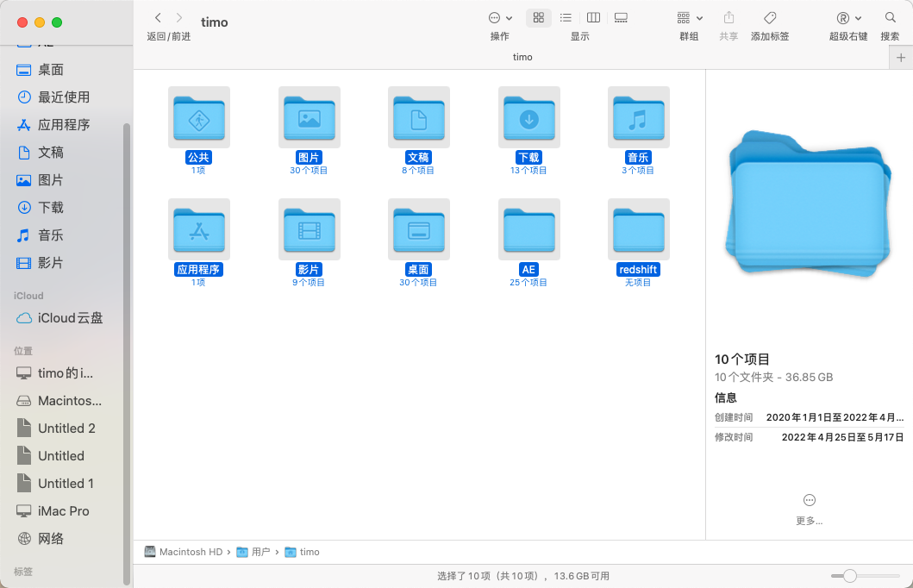913x588 pixels.
Task: Open the 群组 grouping dropdown
Action: pyautogui.click(x=689, y=18)
